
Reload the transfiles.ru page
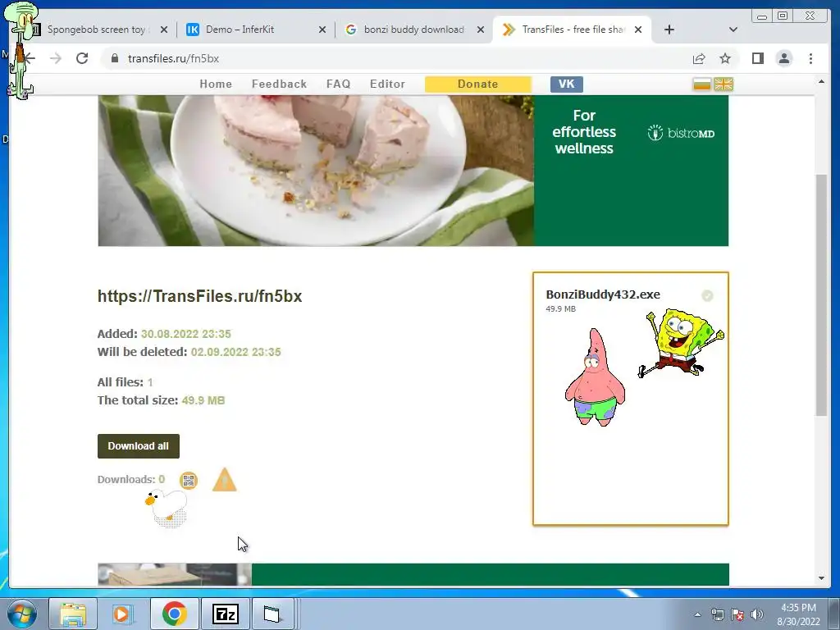82,58
